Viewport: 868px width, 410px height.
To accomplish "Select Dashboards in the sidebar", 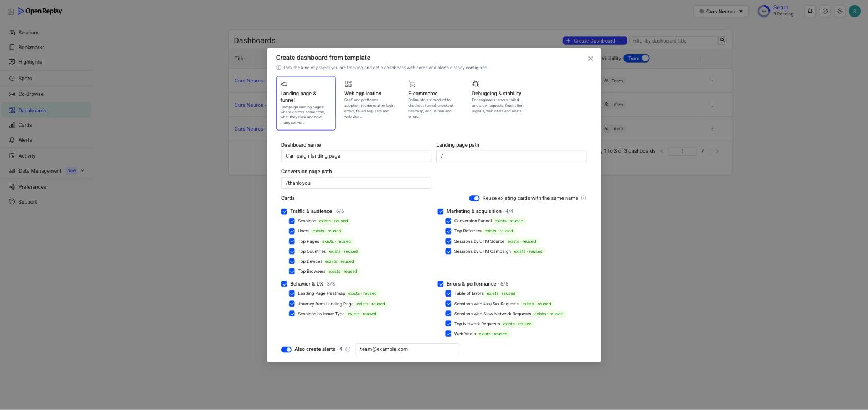I will [46, 111].
